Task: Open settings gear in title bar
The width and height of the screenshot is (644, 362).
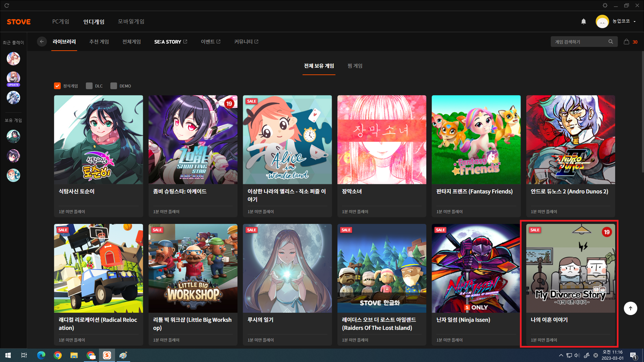Action: tap(605, 5)
